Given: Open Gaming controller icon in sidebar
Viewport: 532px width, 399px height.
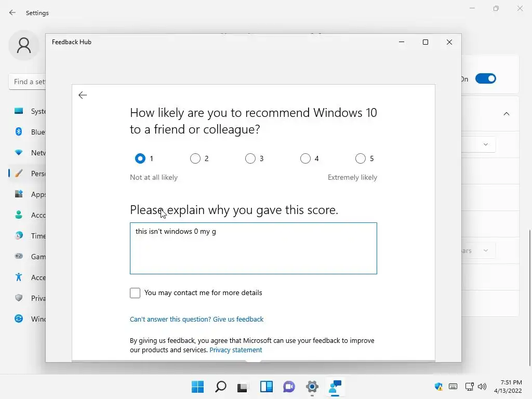Looking at the screenshot, I should pos(19,256).
